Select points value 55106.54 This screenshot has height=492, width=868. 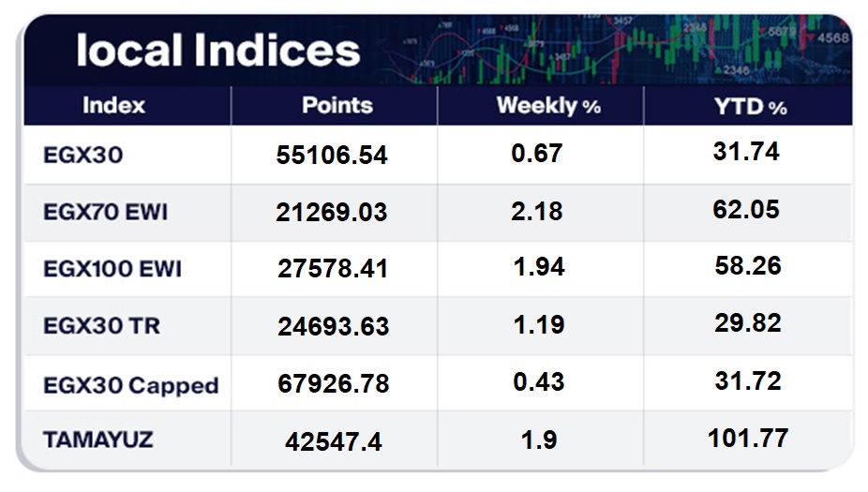point(332,155)
